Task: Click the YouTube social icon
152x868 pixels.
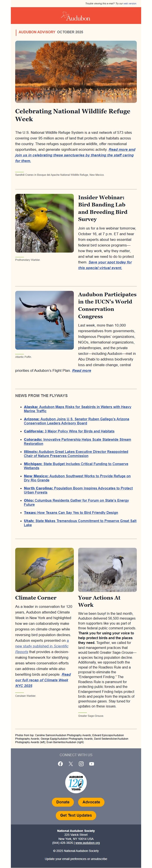Action: pos(91,764)
